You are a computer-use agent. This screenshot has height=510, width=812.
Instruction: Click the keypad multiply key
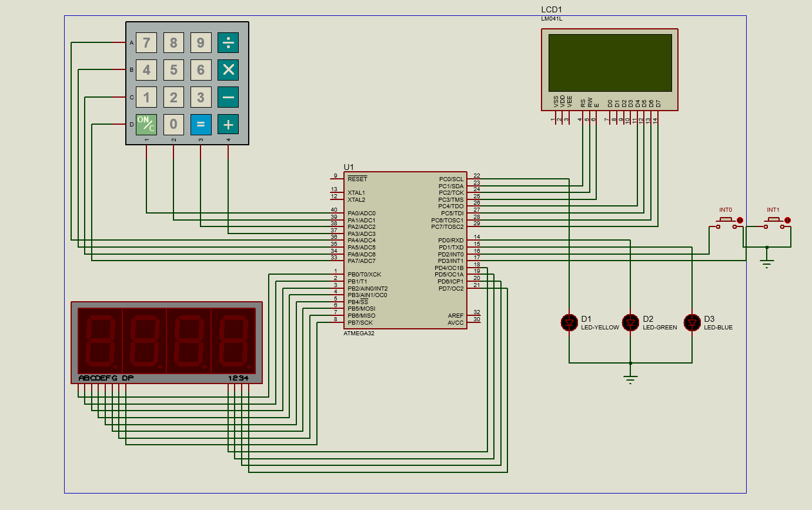(x=228, y=70)
